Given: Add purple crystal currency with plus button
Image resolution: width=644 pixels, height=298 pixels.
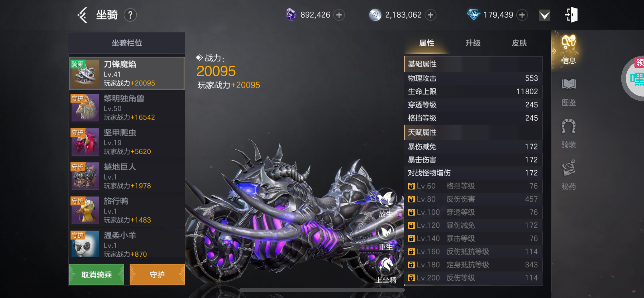Looking at the screenshot, I should [339, 15].
